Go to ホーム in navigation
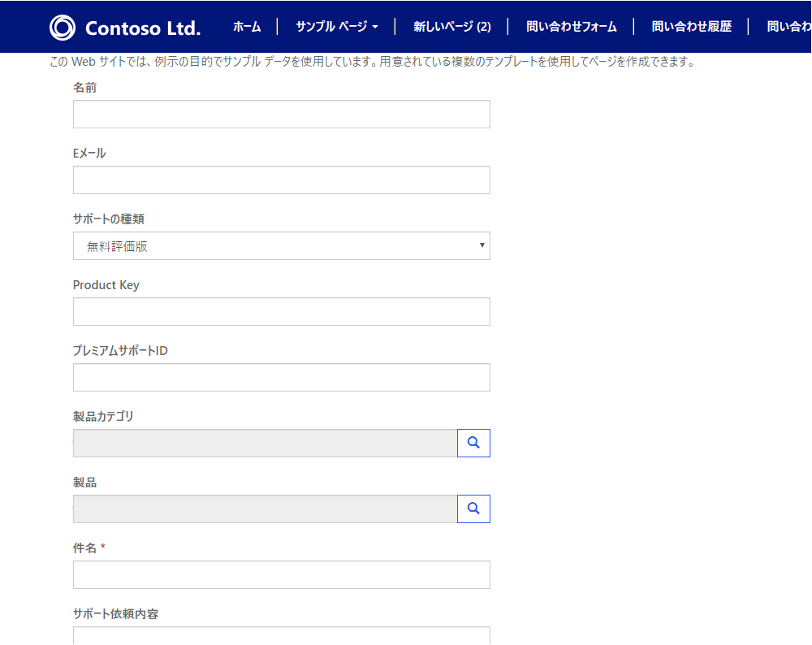The width and height of the screenshot is (812, 645). coord(247,27)
